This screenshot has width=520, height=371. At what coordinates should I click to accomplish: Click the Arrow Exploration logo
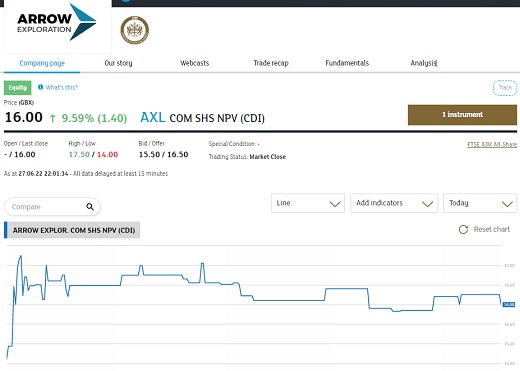[x=57, y=23]
